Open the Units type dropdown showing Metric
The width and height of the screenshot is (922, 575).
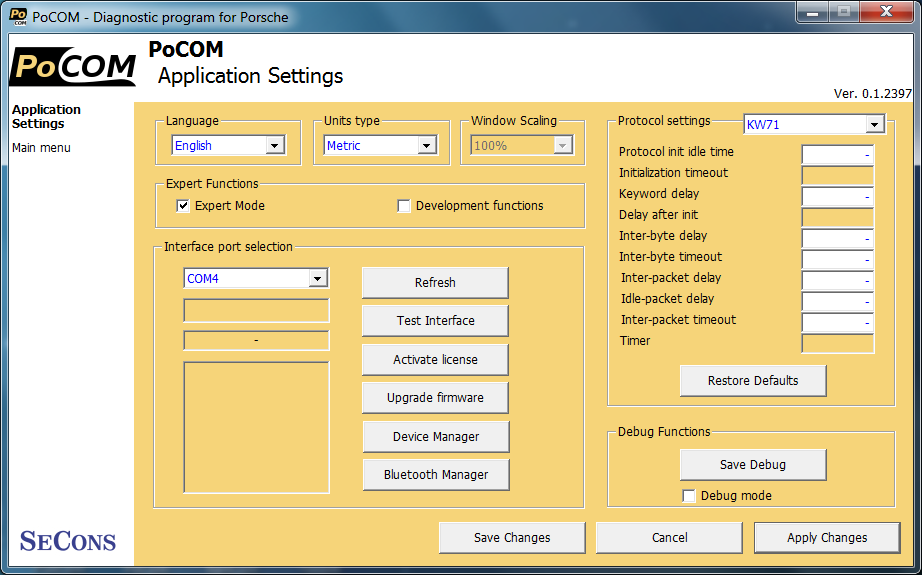coord(380,145)
